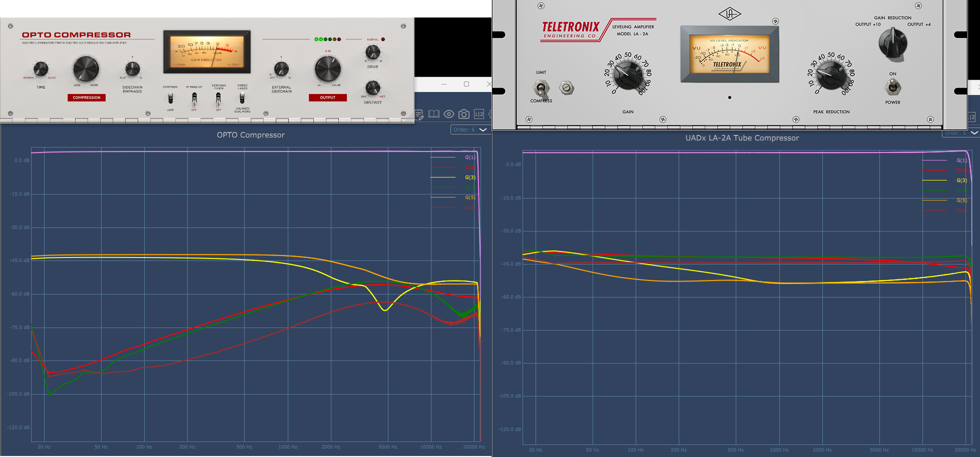Click the pink G(1) legend line in OPTO graph
This screenshot has width=980, height=457.
coord(443,157)
